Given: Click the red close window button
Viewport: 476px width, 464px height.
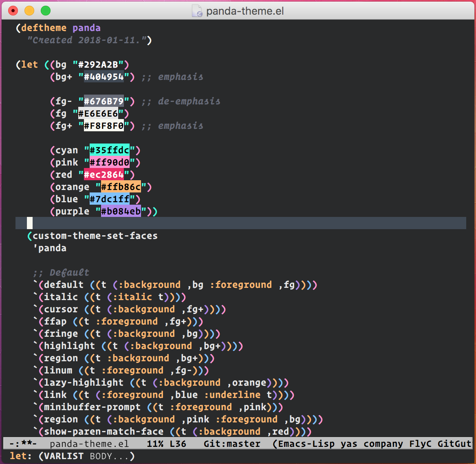Looking at the screenshot, I should pyautogui.click(x=13, y=11).
